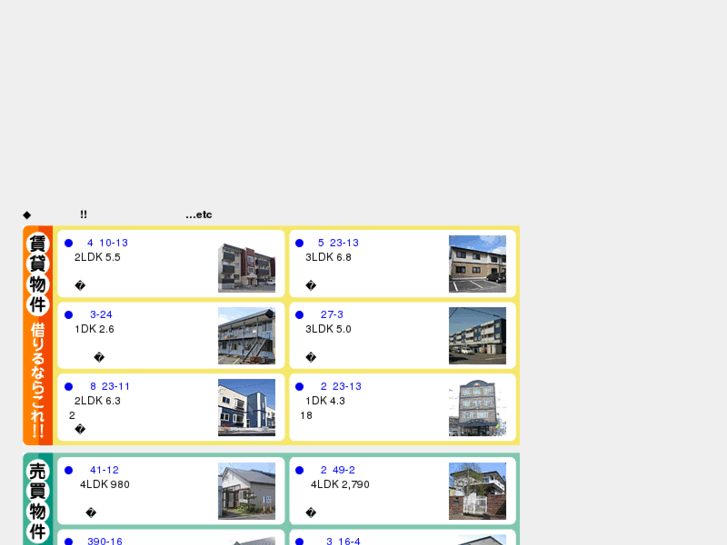Open the rental listing link 4 10-13
Image resolution: width=727 pixels, height=545 pixels.
[107, 243]
